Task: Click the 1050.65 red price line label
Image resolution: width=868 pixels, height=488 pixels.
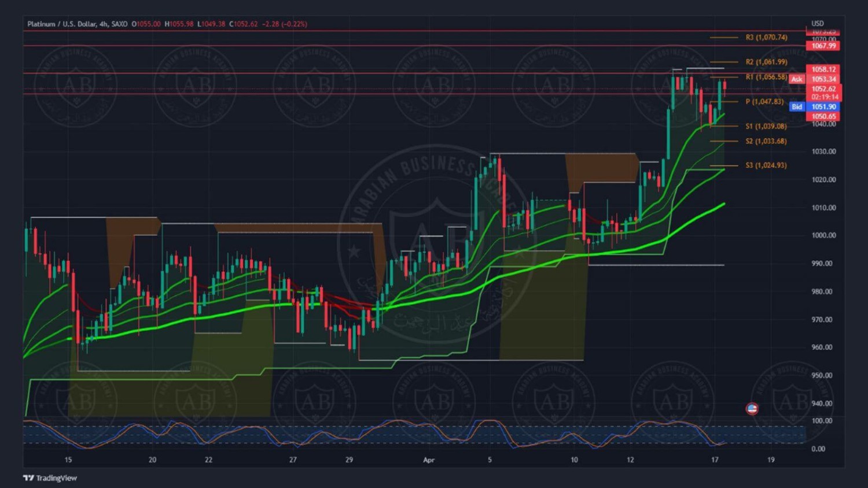Action: click(823, 117)
